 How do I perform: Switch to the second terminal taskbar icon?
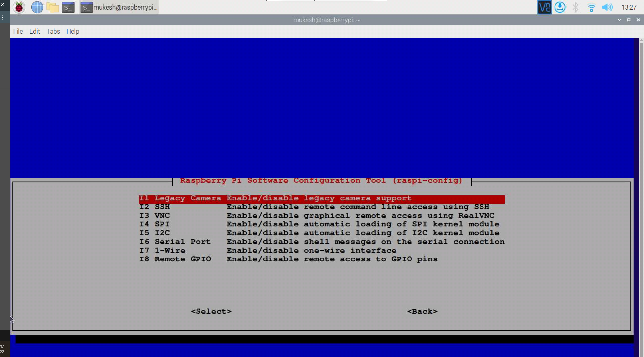click(87, 7)
